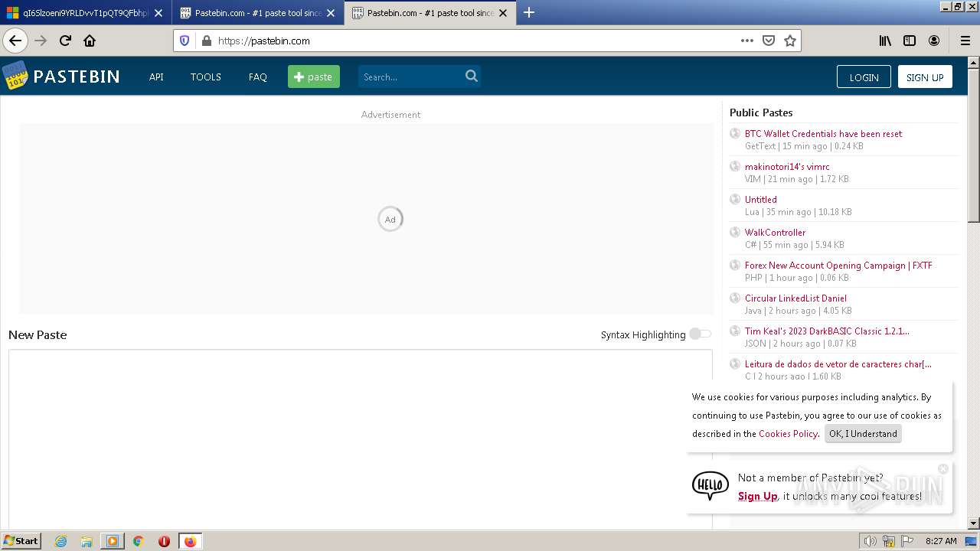Open Forex New Account Opening Campaign paste
This screenshot has width=980, height=551.
pyautogui.click(x=838, y=265)
